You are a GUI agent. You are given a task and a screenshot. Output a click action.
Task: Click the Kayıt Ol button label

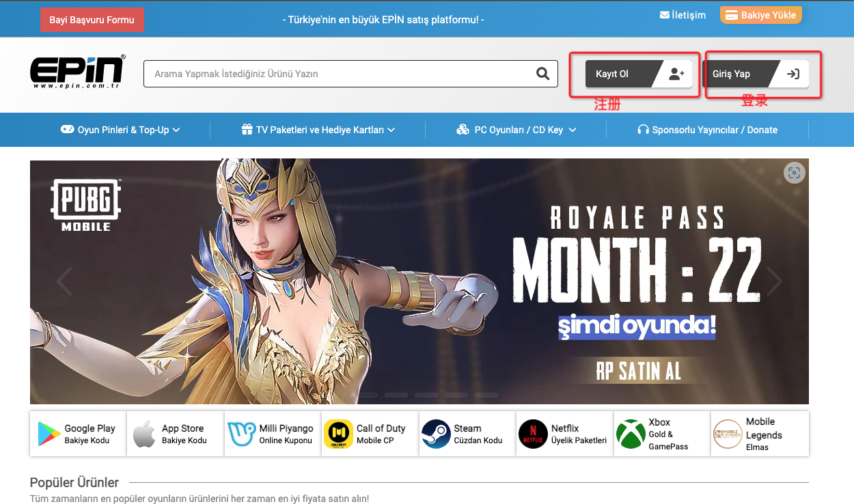tap(612, 74)
